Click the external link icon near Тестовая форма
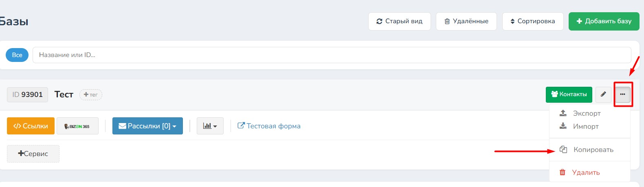 click(x=241, y=126)
